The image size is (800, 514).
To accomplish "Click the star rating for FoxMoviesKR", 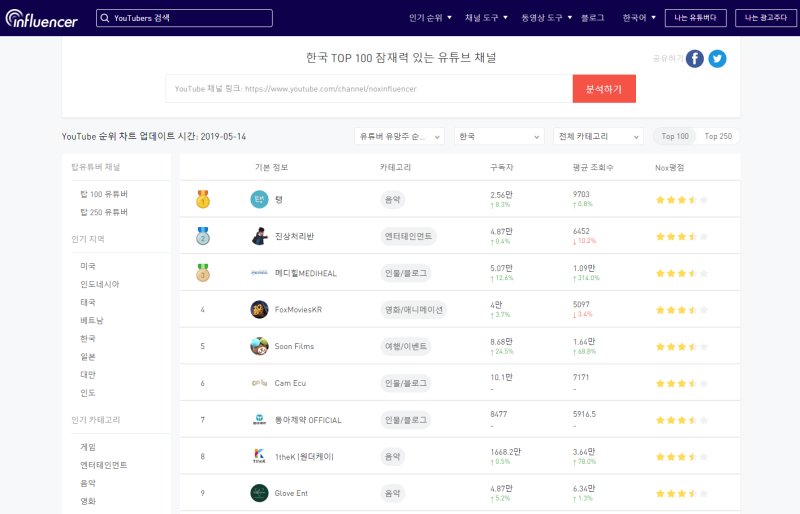I will coord(682,310).
